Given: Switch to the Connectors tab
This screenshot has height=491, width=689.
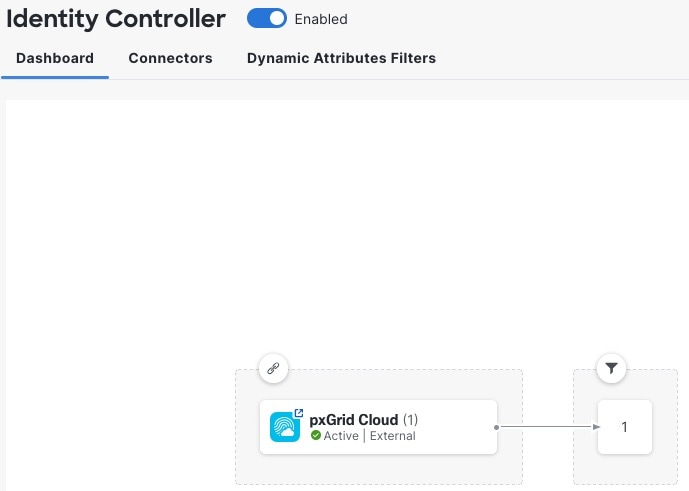Looking at the screenshot, I should [170, 58].
